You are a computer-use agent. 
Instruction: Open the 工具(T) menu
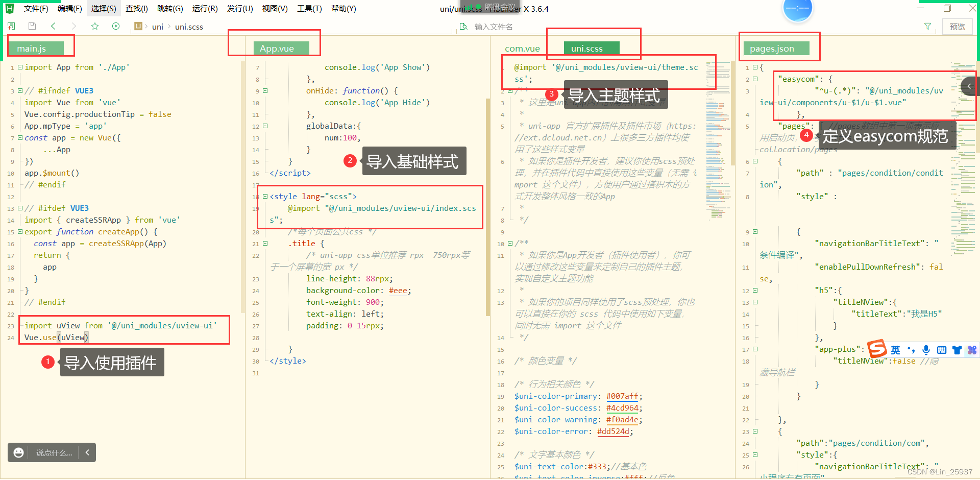309,9
